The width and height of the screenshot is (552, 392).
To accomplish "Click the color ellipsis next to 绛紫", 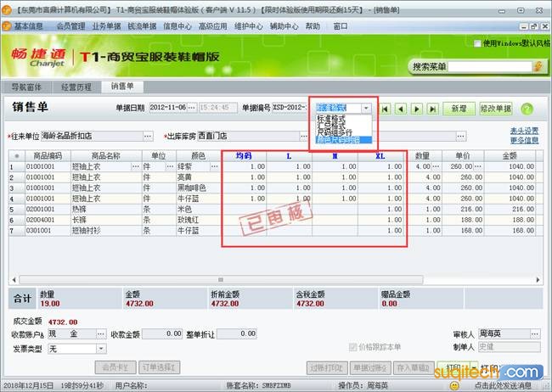I will (214, 166).
